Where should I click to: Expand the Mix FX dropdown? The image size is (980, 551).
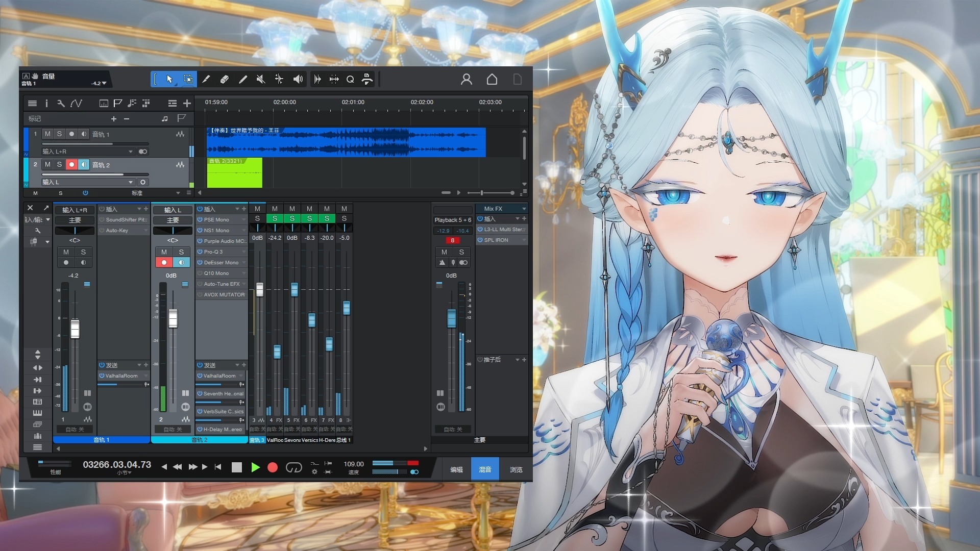(x=524, y=209)
